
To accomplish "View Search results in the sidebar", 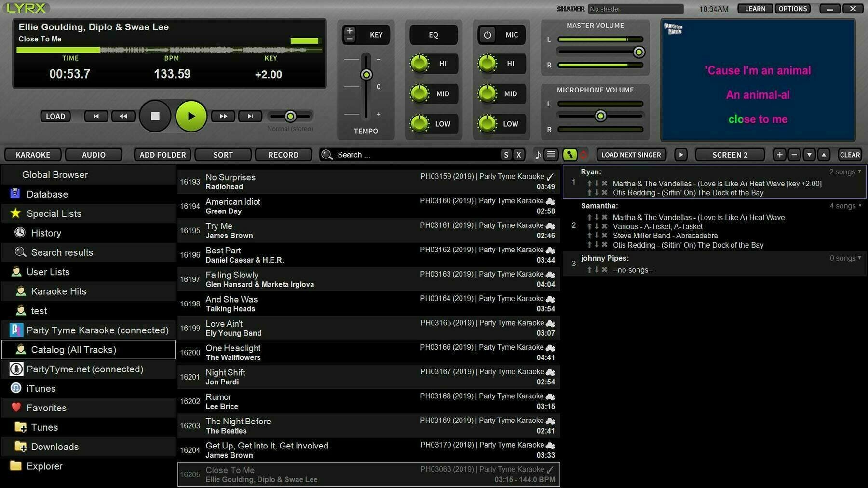I will [x=62, y=252].
